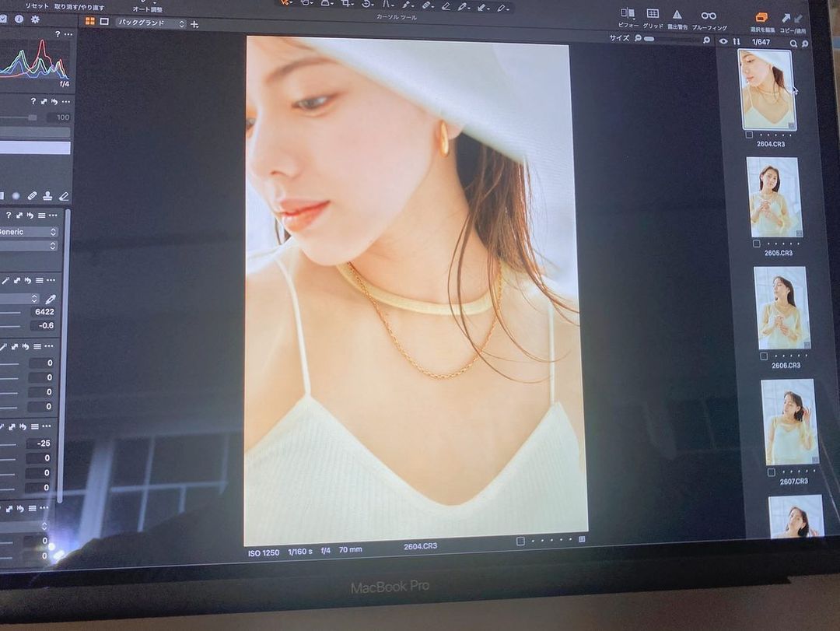Open histogram panel three-dot menu
This screenshot has width=840, height=631.
coord(68,34)
